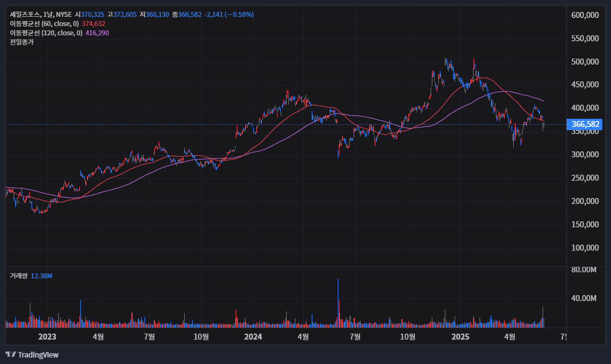
Task: Click the close price 종366,582 value
Action: 187,15
